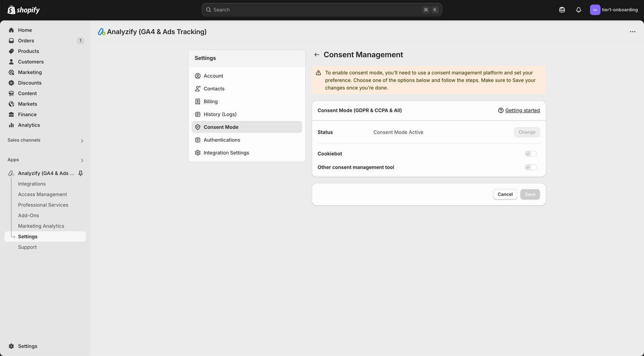
Task: Click the Cancel button
Action: [505, 194]
